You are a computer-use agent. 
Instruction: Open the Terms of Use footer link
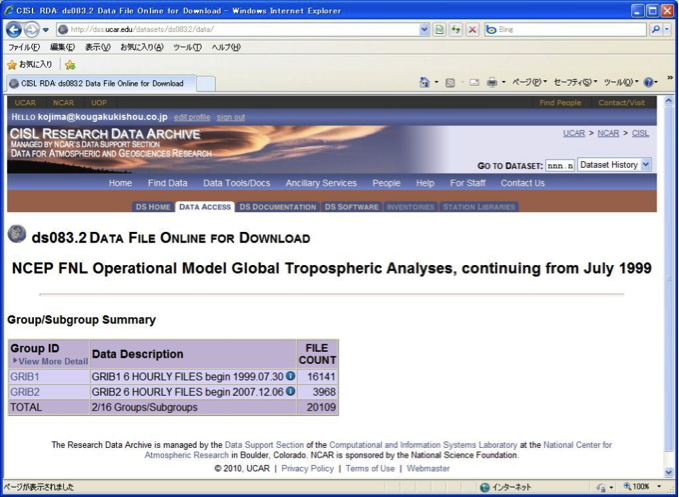coord(370,468)
